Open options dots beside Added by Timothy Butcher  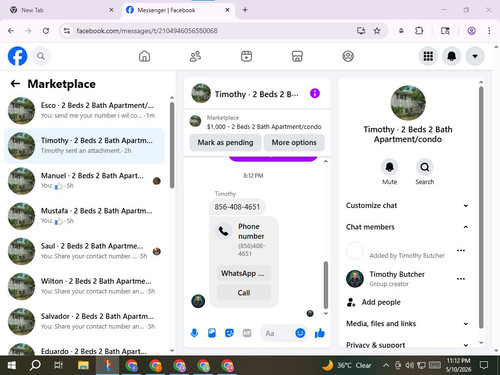pos(461,250)
